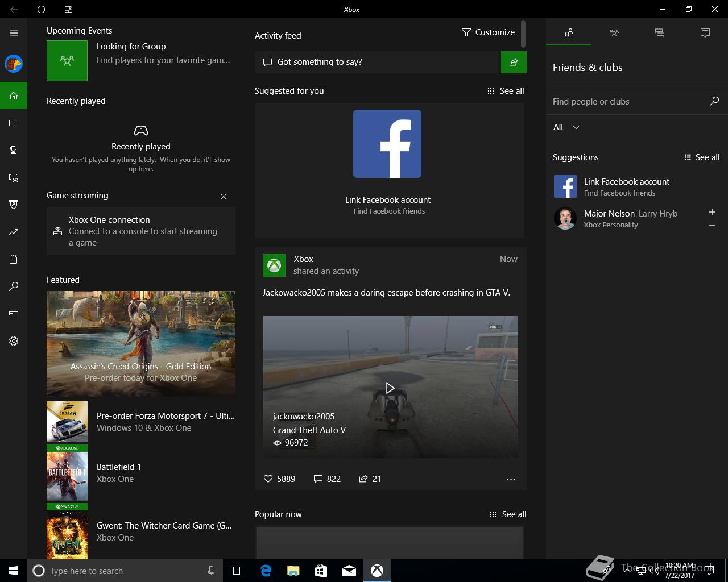Go to Home in sidebar
This screenshot has width=728, height=582.
14,95
